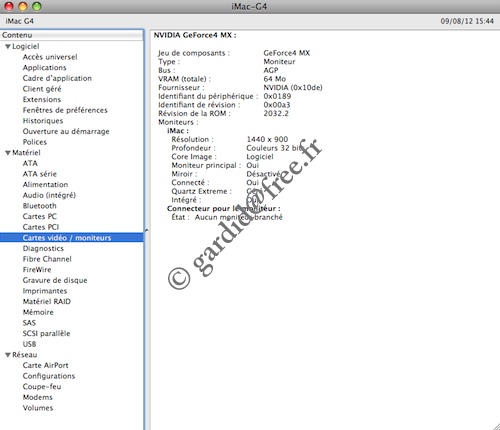This screenshot has height=430, width=500.
Task: Select Mémoire in the sidebar
Action: 38,312
